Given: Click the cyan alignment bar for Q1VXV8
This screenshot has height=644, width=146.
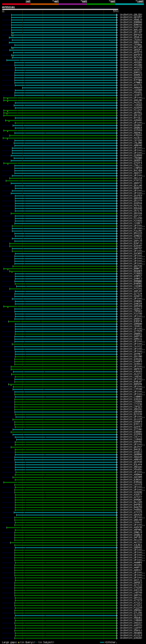Looking at the screenshot, I should 66,615.
